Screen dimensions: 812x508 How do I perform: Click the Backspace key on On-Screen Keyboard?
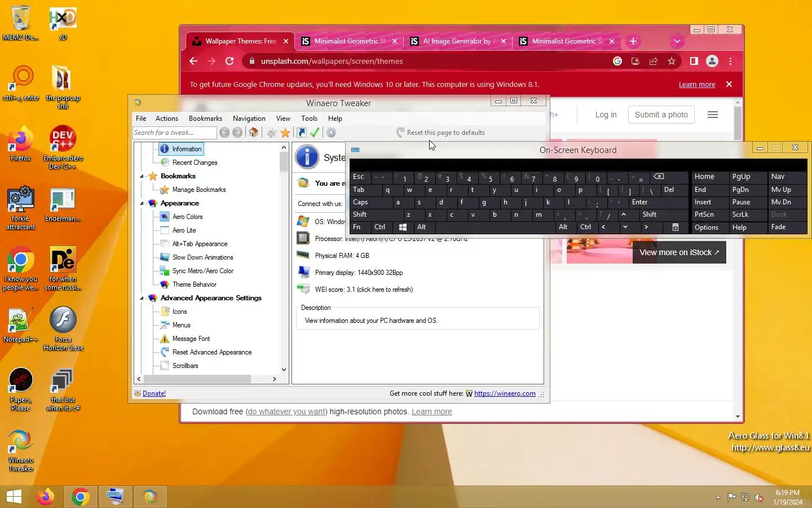[x=659, y=177]
